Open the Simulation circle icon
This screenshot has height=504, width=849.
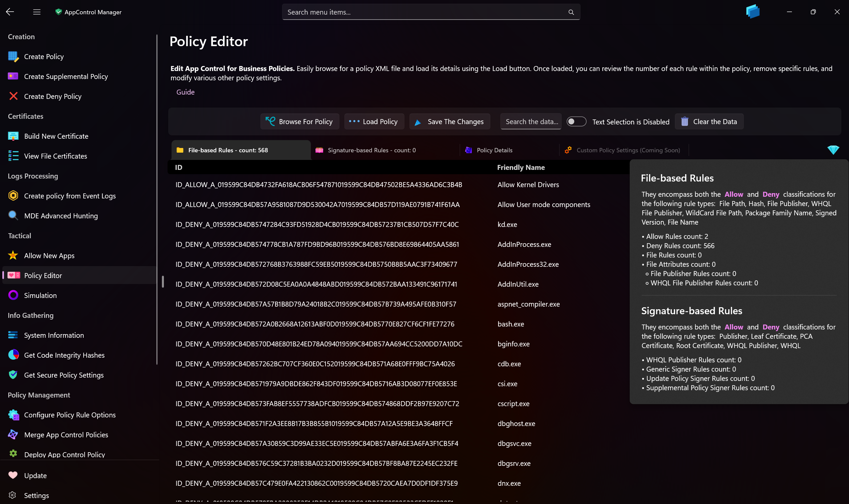pos(13,295)
